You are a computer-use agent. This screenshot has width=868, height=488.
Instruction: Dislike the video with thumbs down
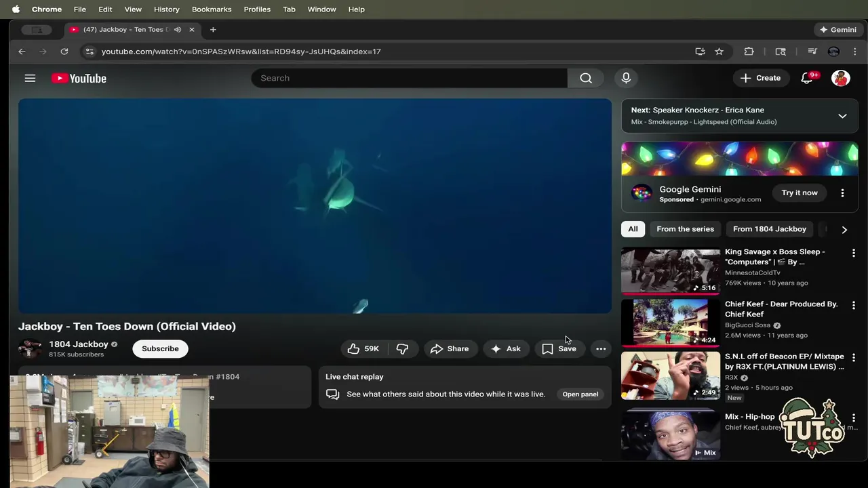(x=402, y=348)
